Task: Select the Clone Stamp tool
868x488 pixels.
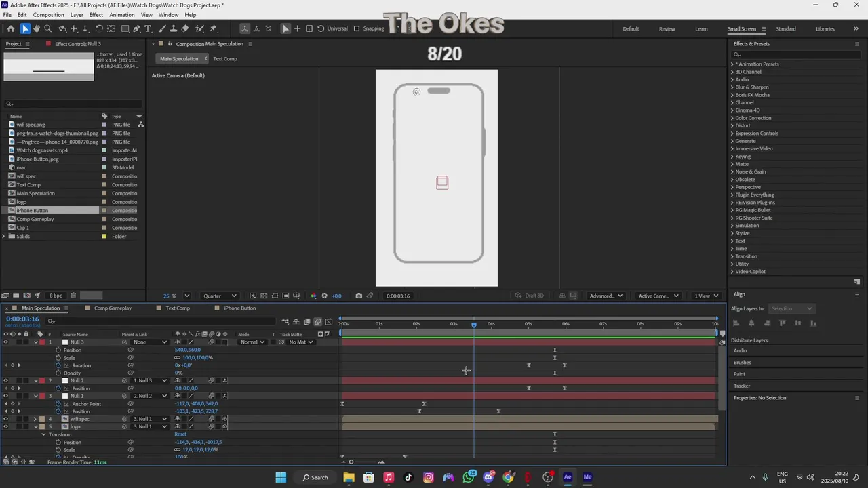Action: click(x=174, y=28)
